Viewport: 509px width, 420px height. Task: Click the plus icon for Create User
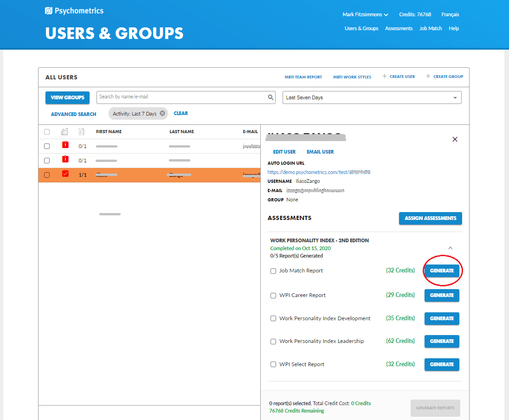[384, 77]
